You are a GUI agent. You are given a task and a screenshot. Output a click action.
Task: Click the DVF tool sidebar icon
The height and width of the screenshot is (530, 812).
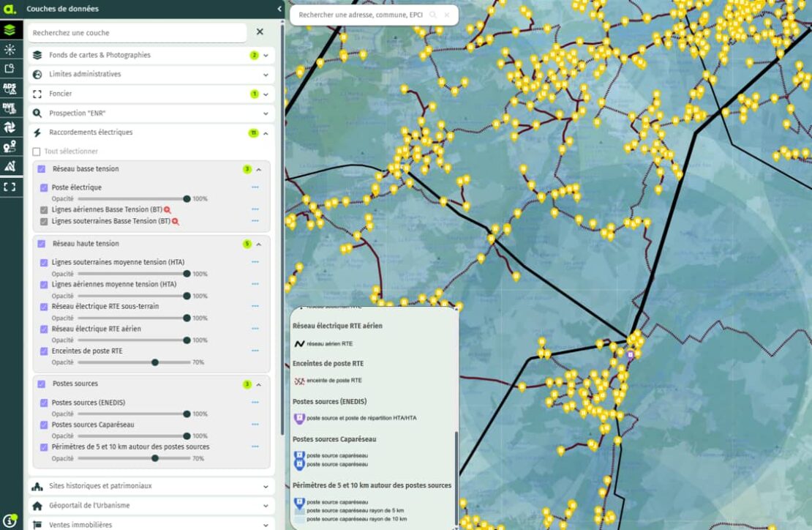pos(10,108)
